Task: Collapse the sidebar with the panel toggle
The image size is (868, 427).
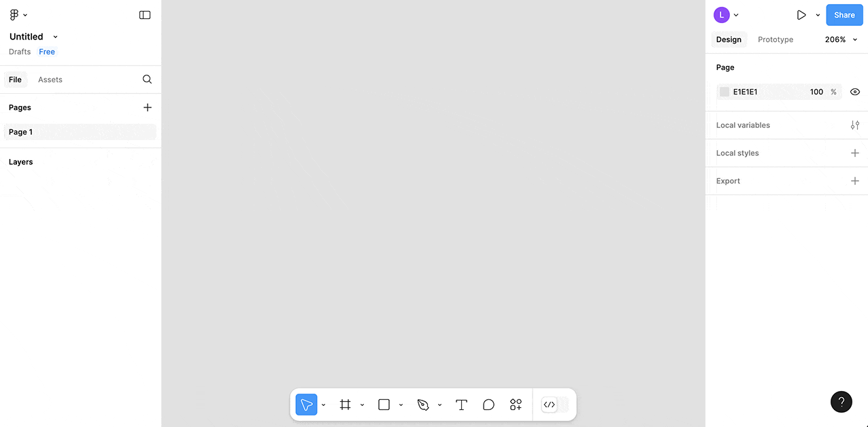Action: coord(145,15)
